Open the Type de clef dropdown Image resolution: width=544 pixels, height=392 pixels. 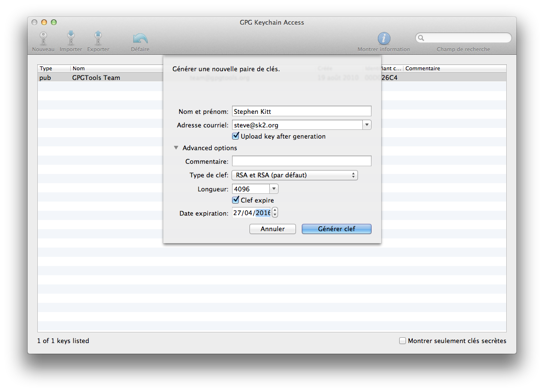(295, 175)
